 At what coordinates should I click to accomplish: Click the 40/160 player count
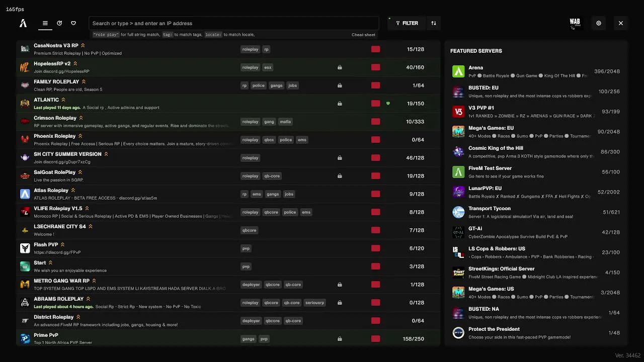[x=415, y=67]
